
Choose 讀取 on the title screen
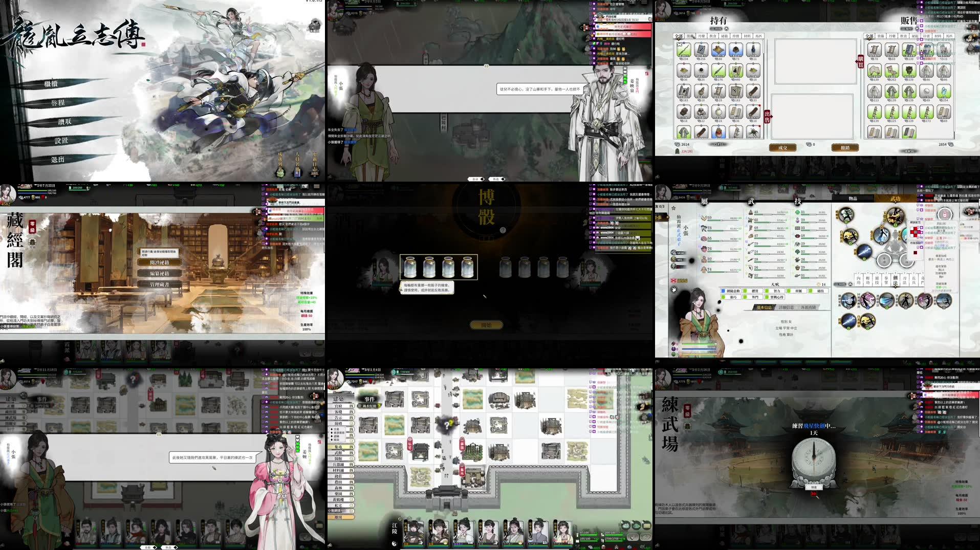64,122
